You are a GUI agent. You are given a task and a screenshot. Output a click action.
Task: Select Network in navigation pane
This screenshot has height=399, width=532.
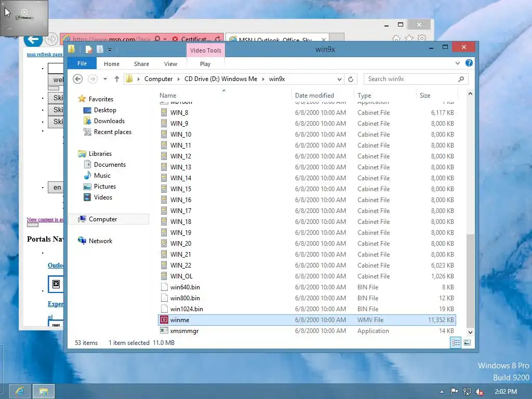pos(100,241)
